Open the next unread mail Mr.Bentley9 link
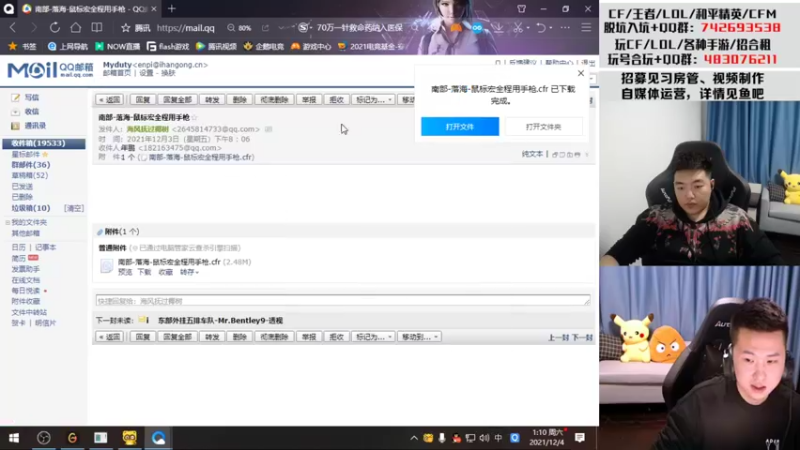The image size is (800, 450). pos(220,320)
